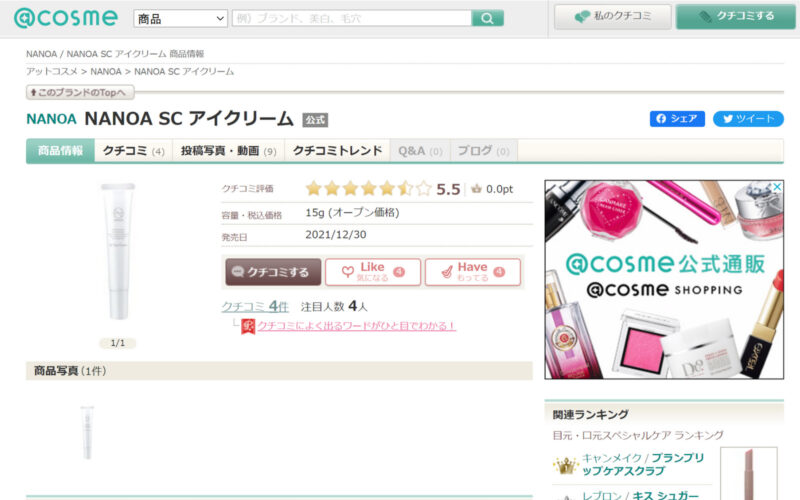Click NANOA breadcrumb link
Screen dimensions: 800x500
coord(106,71)
